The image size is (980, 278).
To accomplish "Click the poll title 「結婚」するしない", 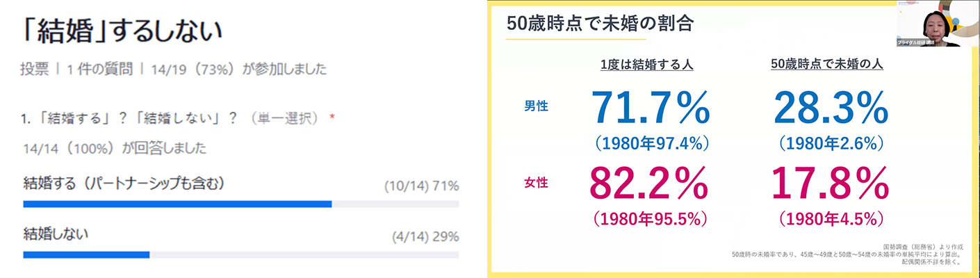I will (x=122, y=31).
